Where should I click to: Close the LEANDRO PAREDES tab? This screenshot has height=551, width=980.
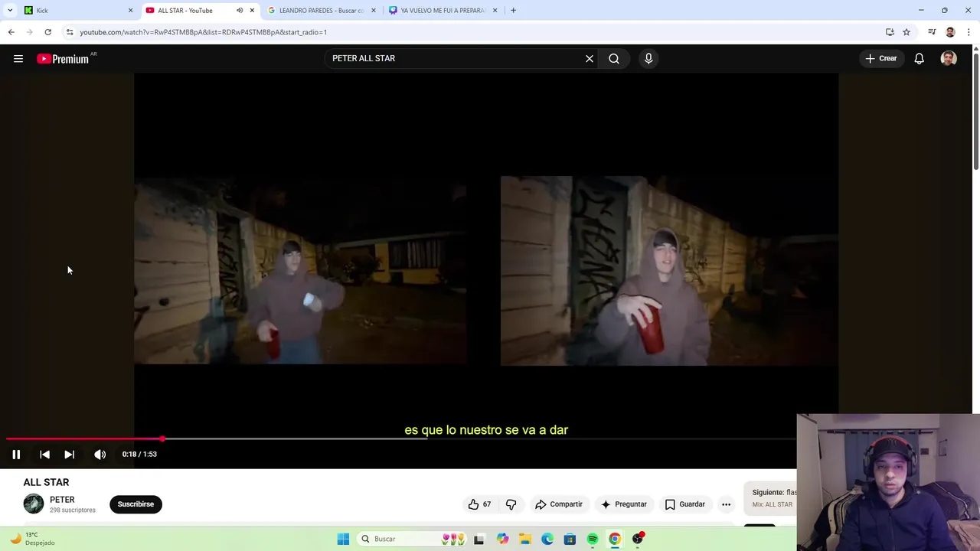click(374, 10)
